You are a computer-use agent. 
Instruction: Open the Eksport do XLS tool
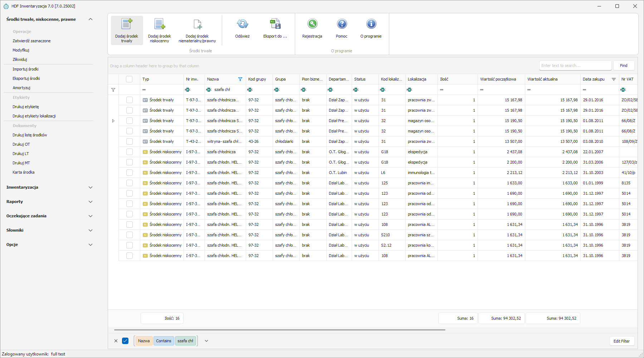click(x=275, y=24)
